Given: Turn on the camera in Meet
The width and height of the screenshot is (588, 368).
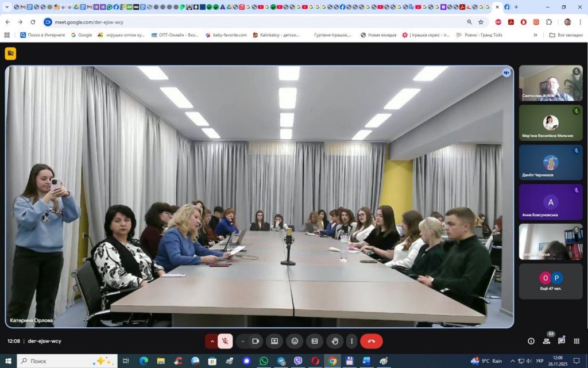Looking at the screenshot, I should click(256, 341).
